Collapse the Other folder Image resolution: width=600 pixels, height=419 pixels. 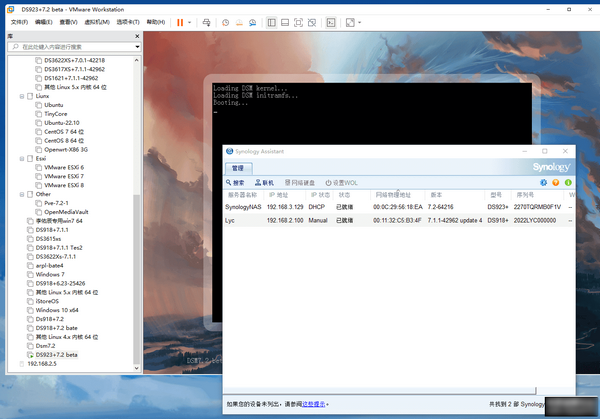point(22,194)
